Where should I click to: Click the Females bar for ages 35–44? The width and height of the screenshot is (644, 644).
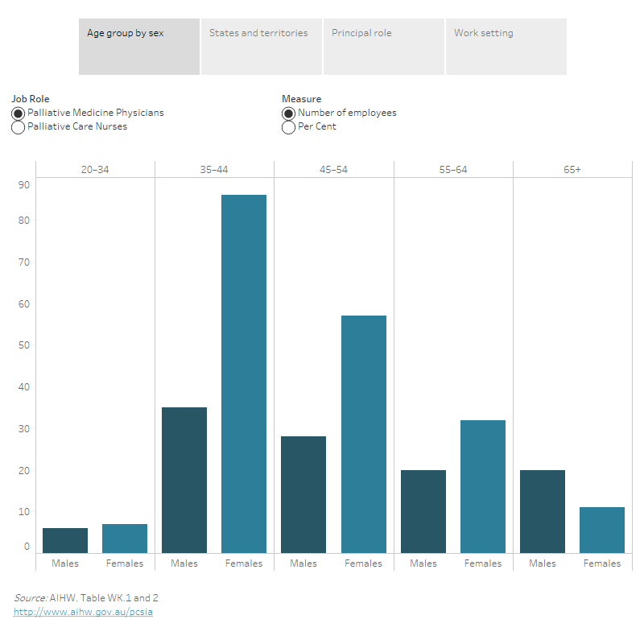coord(244,374)
